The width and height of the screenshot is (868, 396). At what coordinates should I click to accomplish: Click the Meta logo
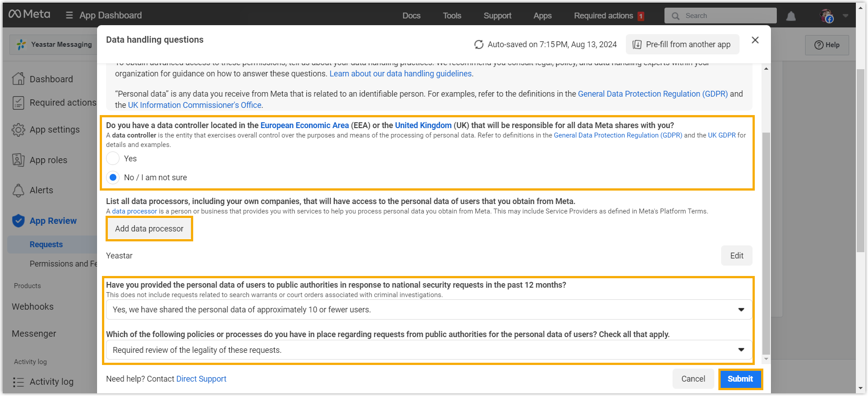[30, 14]
